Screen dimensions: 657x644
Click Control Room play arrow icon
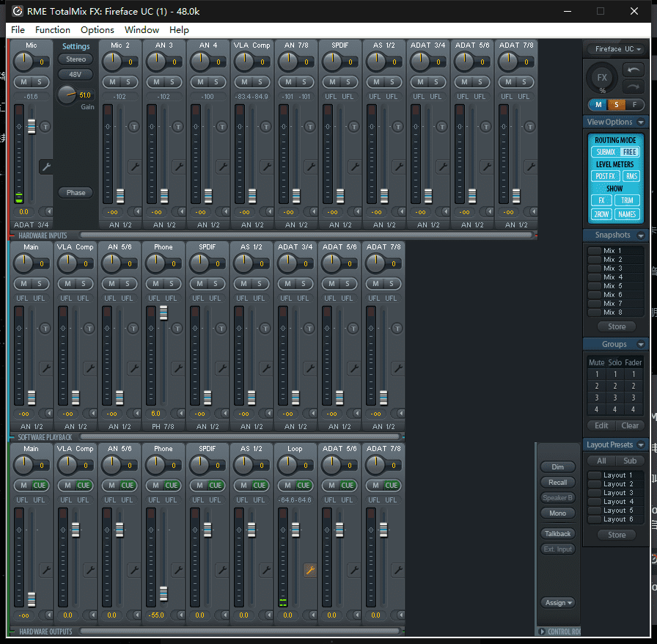542,632
